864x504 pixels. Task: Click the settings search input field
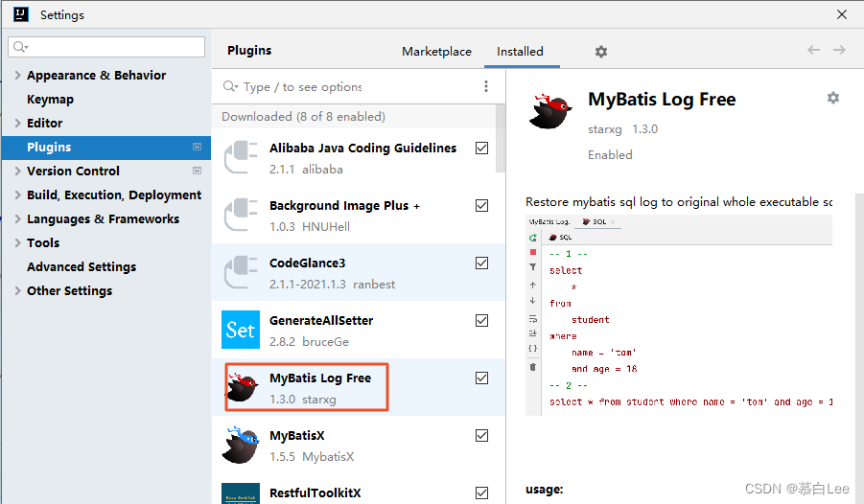[106, 47]
